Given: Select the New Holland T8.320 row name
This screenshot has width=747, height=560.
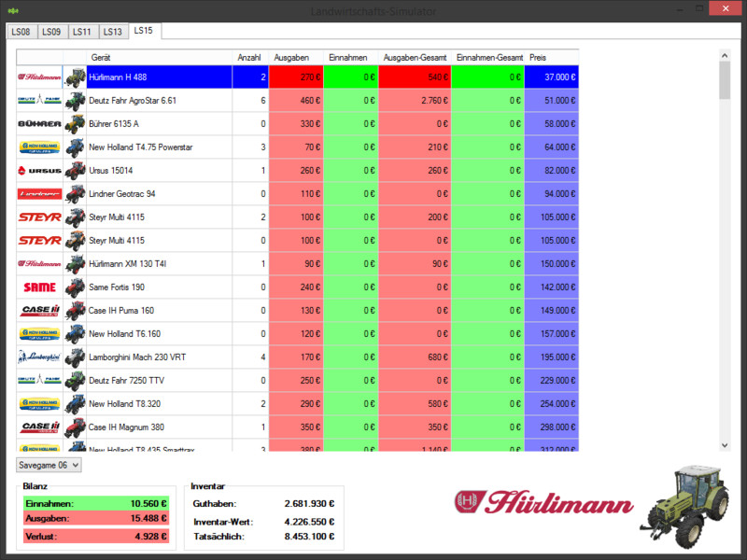Looking at the screenshot, I should (x=124, y=404).
